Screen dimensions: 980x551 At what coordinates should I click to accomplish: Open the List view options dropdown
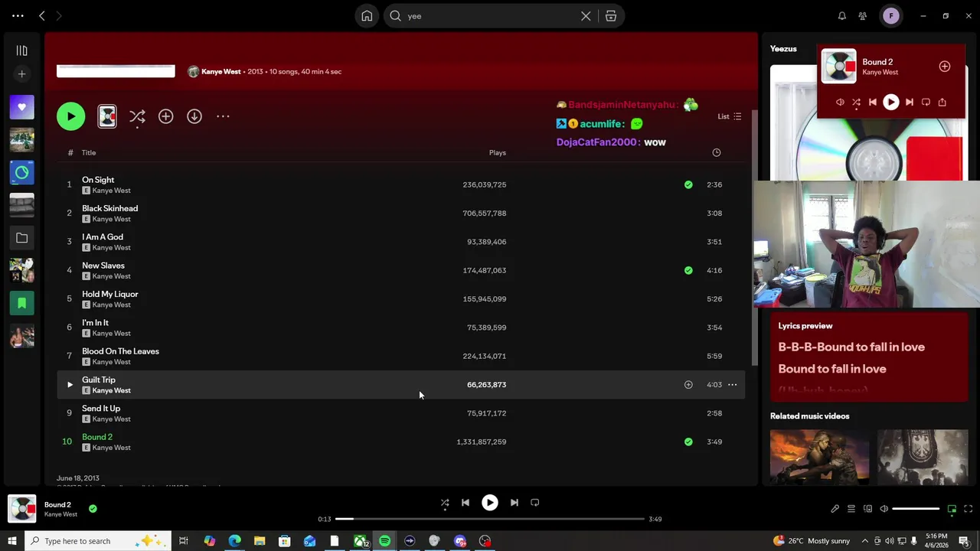click(730, 116)
